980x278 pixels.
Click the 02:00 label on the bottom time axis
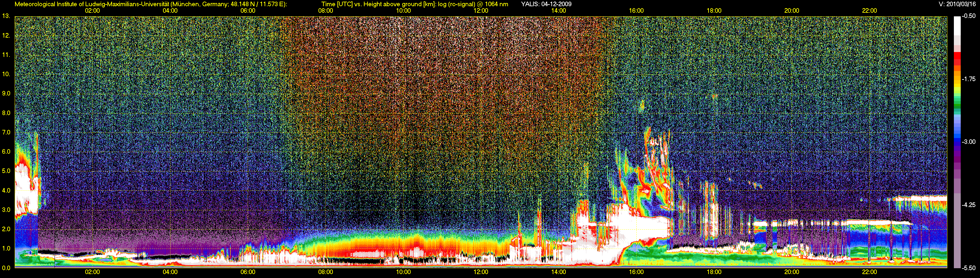92,272
